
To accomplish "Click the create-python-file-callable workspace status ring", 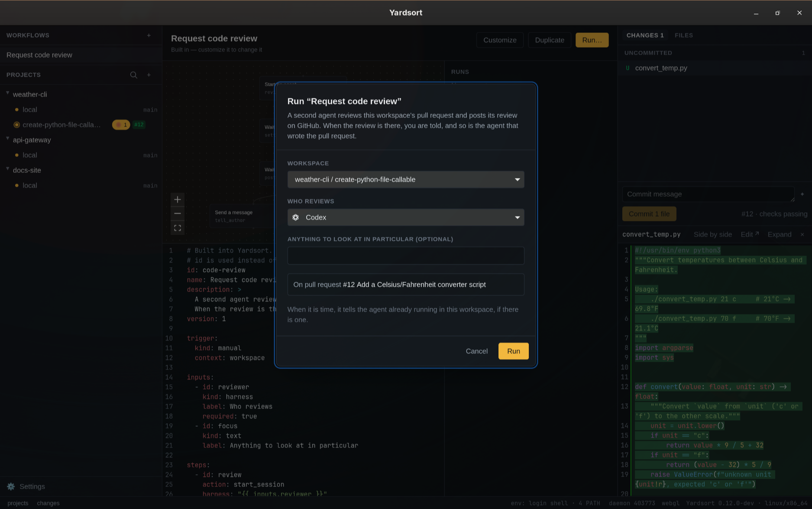I will [x=17, y=125].
